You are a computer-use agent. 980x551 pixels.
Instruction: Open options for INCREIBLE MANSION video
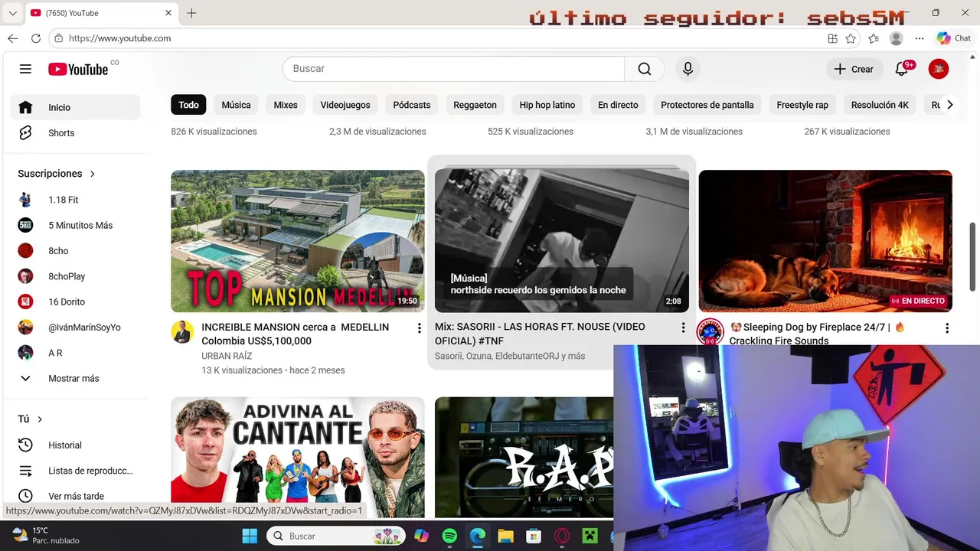pos(419,328)
